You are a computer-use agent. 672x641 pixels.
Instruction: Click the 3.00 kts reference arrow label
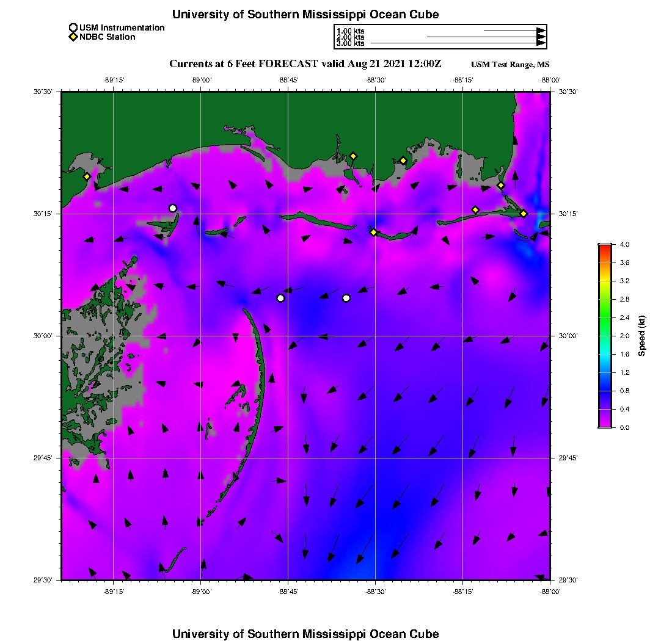pos(350,43)
